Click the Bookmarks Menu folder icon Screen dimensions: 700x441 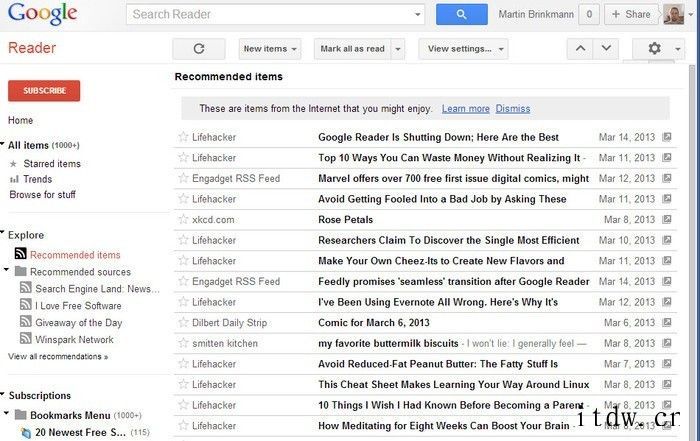(21, 415)
